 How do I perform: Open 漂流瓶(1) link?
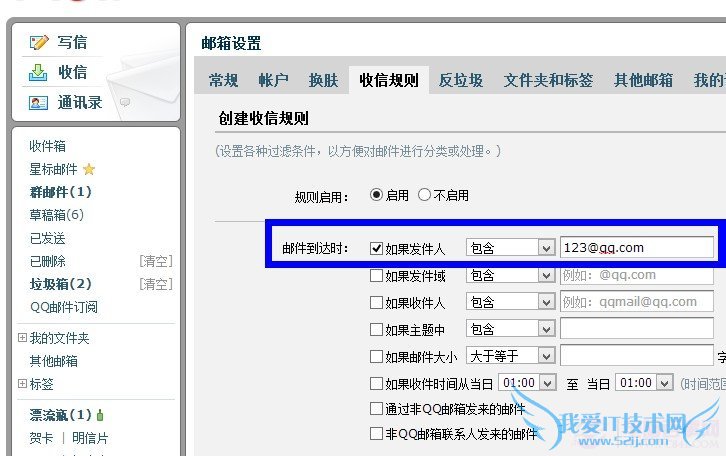pyautogui.click(x=61, y=415)
